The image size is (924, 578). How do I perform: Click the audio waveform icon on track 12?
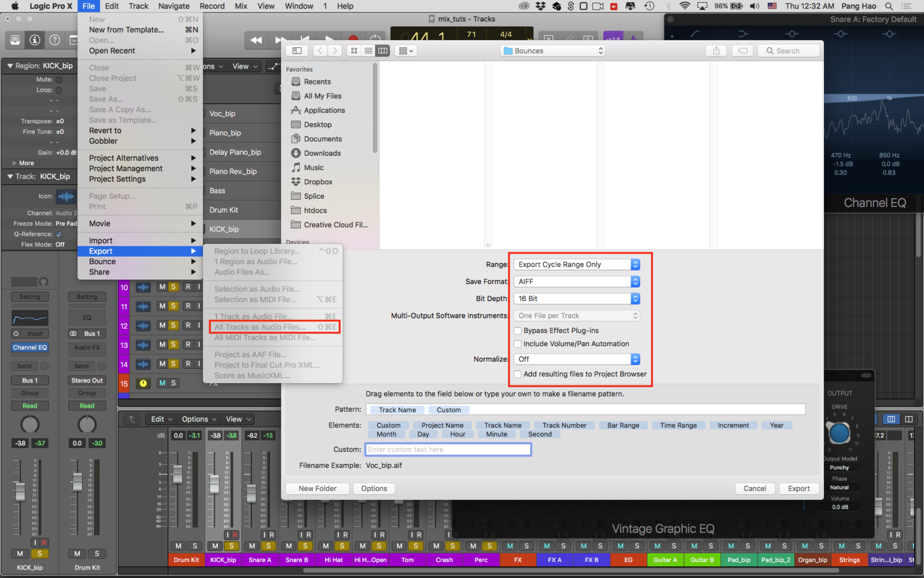click(x=143, y=325)
